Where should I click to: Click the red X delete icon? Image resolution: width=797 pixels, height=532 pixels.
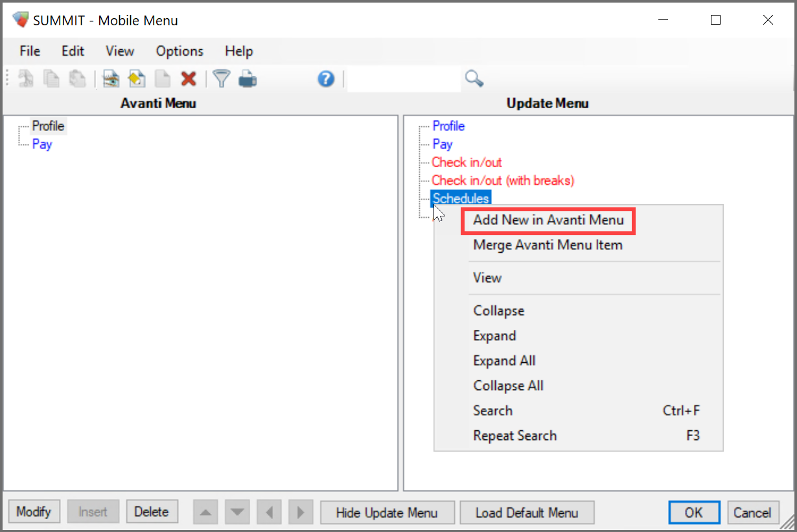(189, 79)
